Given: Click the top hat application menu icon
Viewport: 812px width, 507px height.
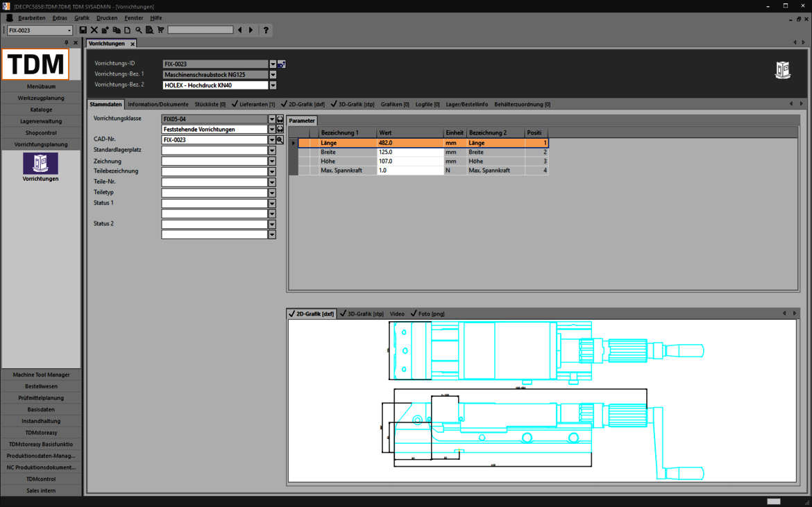Looking at the screenshot, I should coord(9,17).
